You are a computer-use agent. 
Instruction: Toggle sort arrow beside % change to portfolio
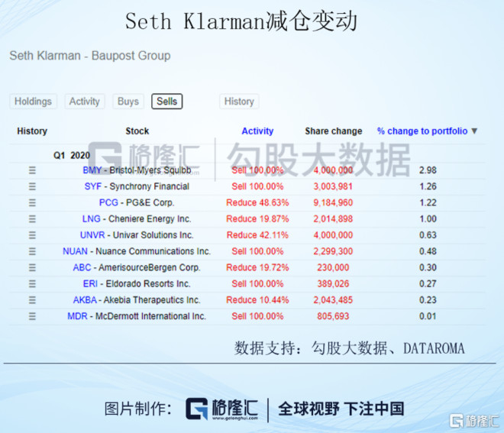pyautogui.click(x=474, y=131)
